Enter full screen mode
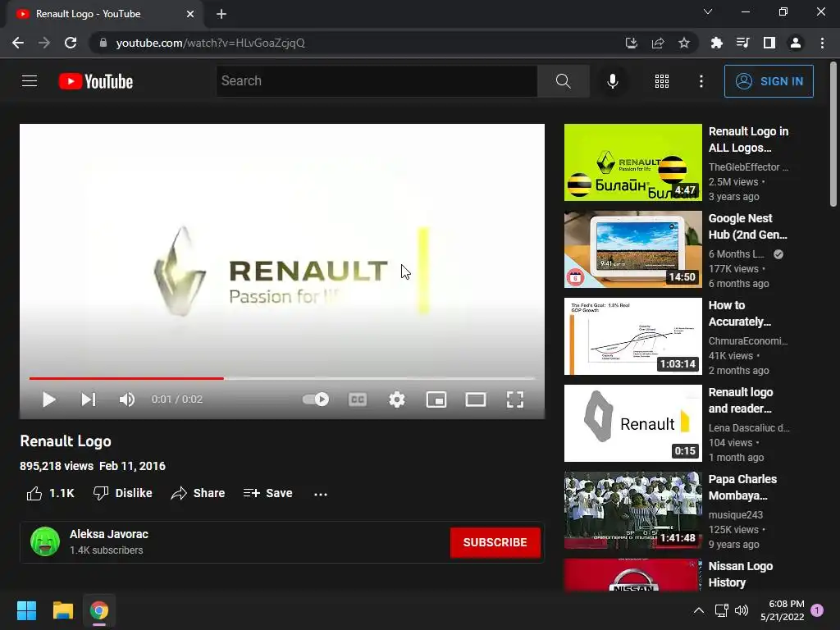Screen dimensions: 840x630 pos(515,399)
